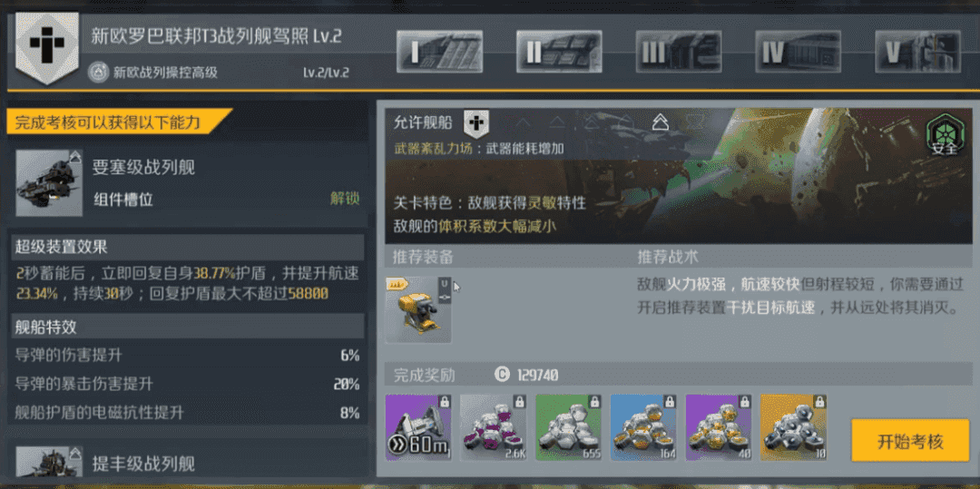Open the stage V tab
The image size is (980, 489).
point(917,52)
